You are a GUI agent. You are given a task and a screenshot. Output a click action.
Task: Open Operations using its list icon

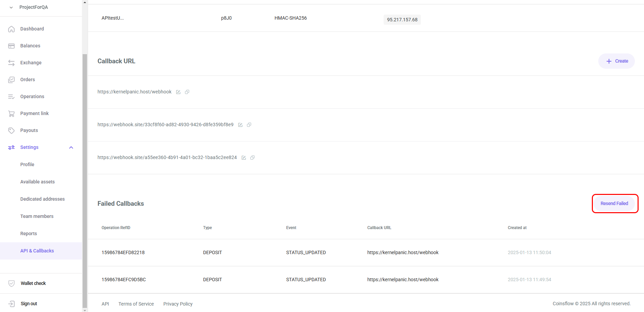(12, 96)
